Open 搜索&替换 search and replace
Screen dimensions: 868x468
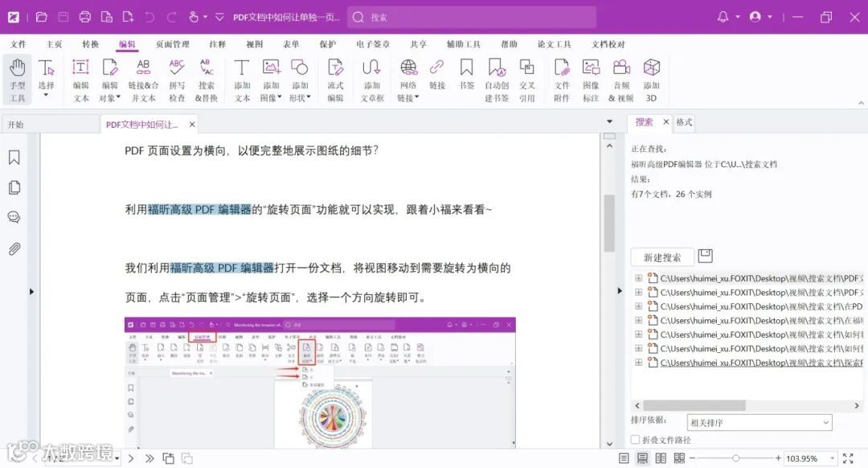coord(207,80)
